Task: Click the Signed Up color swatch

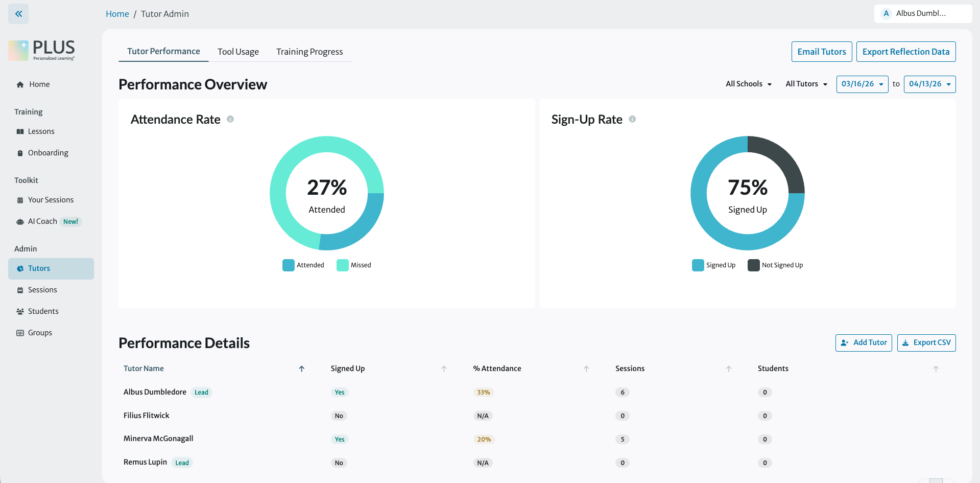Action: [698, 265]
